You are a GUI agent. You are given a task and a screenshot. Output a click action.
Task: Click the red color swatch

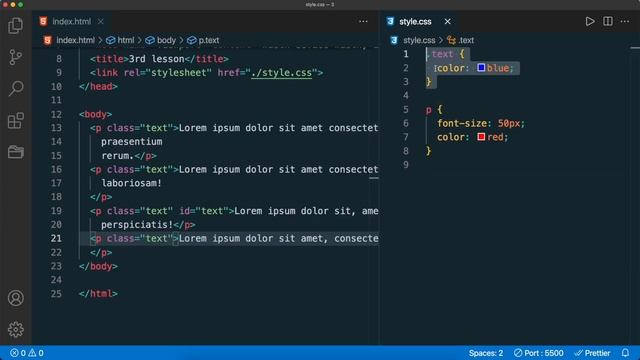(x=481, y=136)
